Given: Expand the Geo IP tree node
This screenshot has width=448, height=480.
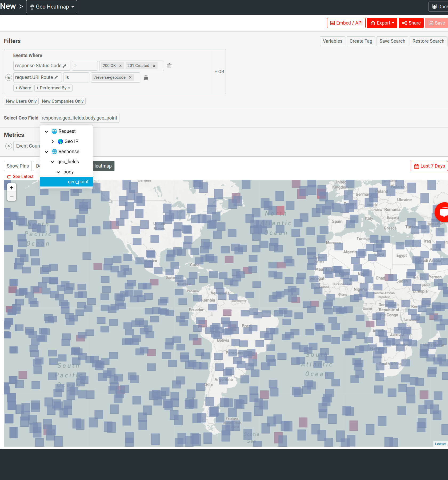Looking at the screenshot, I should click(x=53, y=141).
